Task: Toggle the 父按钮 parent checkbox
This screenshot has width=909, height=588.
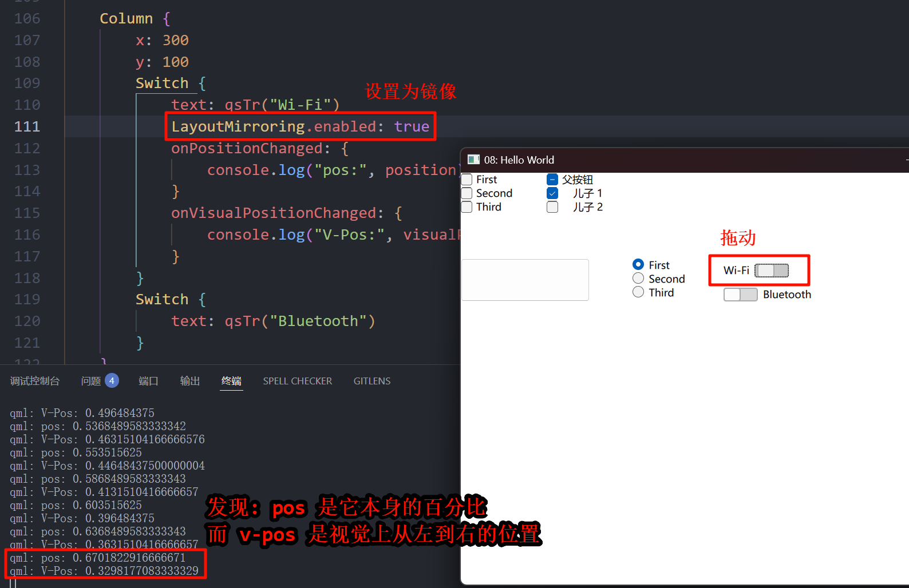Action: 552,180
